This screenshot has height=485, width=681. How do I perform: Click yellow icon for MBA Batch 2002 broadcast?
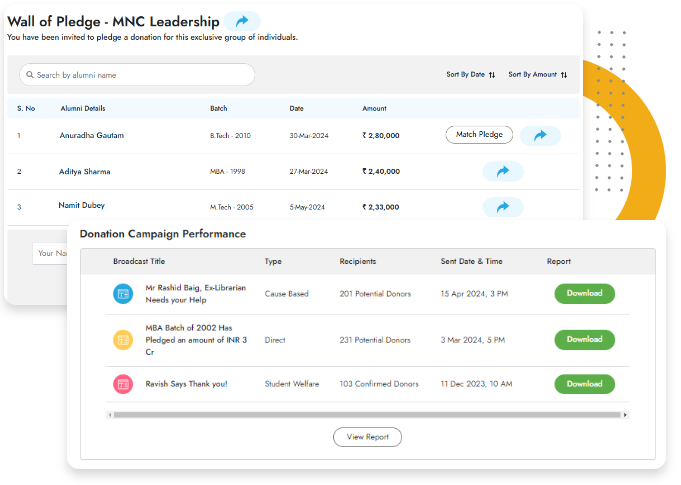(123, 340)
